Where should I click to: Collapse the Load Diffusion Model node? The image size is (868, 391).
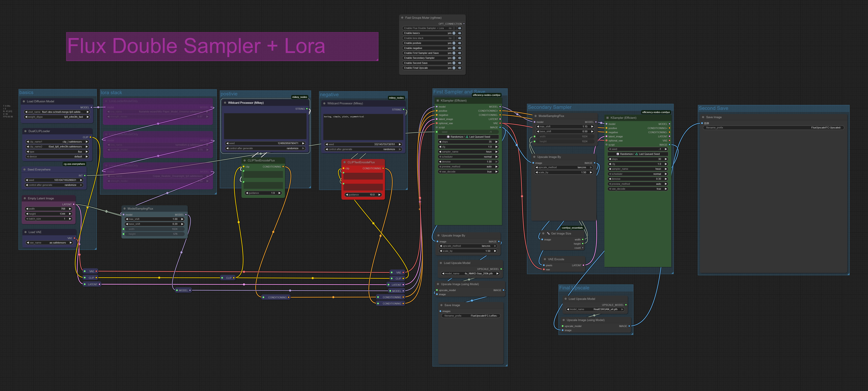tap(24, 101)
